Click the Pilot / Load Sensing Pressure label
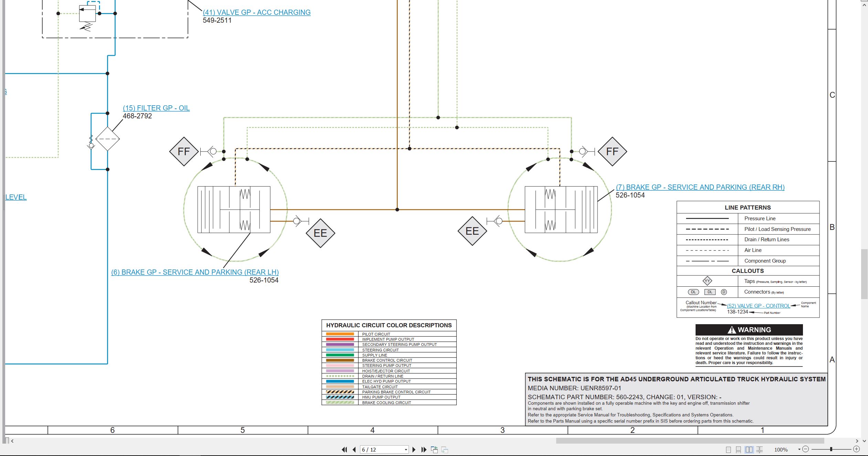 (777, 229)
